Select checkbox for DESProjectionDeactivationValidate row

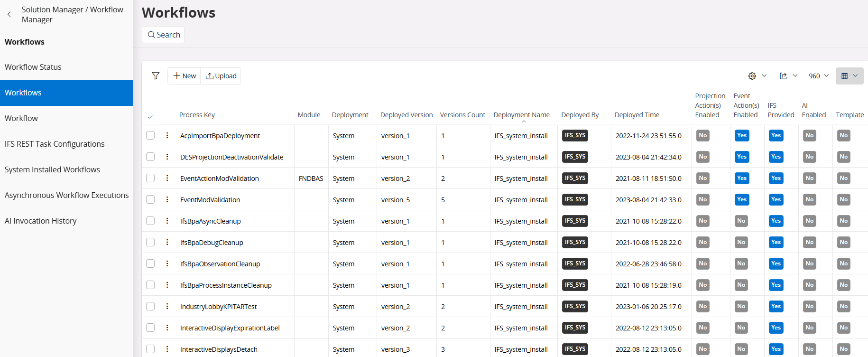pyautogui.click(x=150, y=157)
